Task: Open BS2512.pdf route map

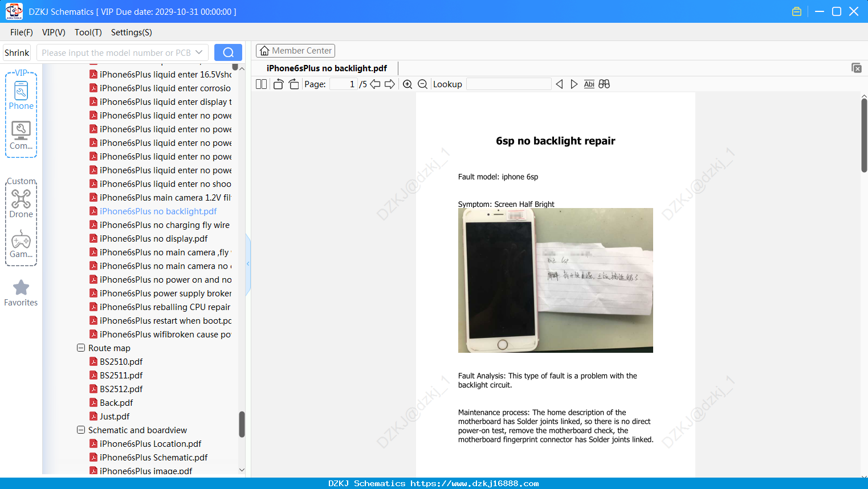Action: pyautogui.click(x=121, y=389)
